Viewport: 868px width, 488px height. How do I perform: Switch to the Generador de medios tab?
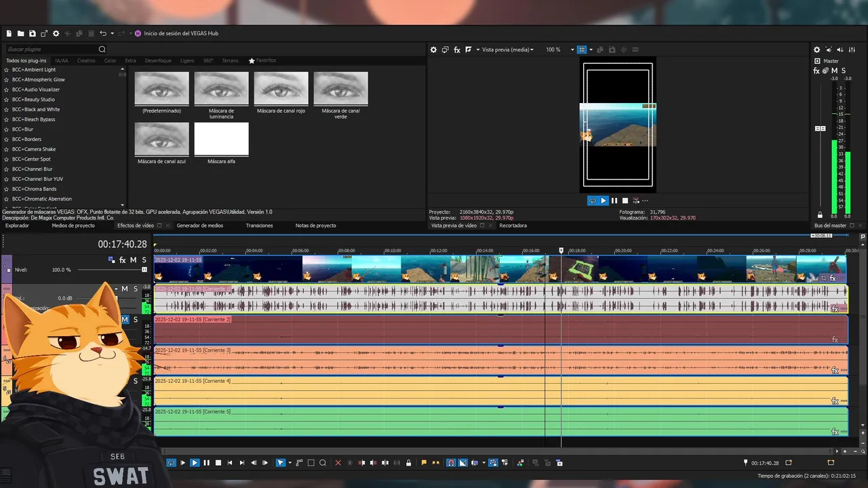(199, 226)
